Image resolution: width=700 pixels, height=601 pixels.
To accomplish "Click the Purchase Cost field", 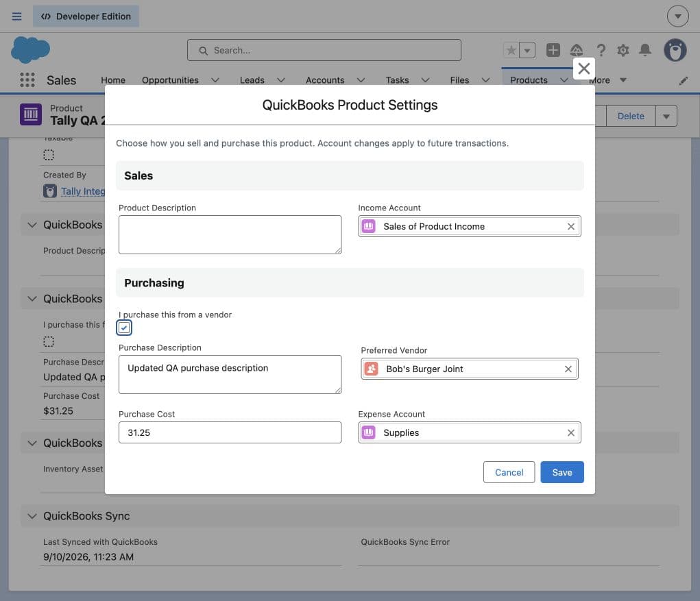I will coord(230,432).
